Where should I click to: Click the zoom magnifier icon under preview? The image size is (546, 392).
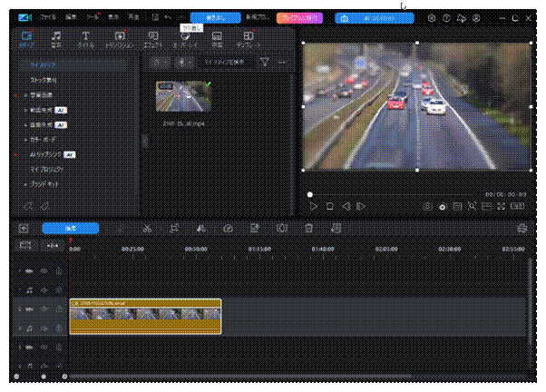[x=472, y=206]
